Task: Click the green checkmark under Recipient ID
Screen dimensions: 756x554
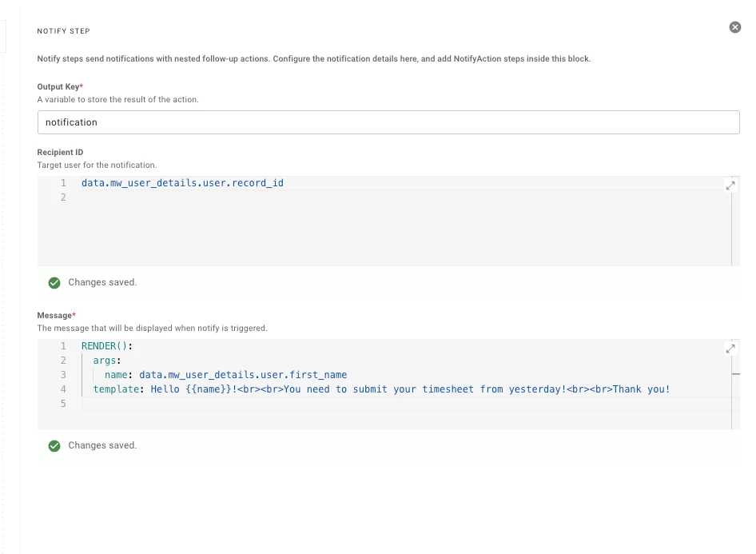Action: coord(54,283)
